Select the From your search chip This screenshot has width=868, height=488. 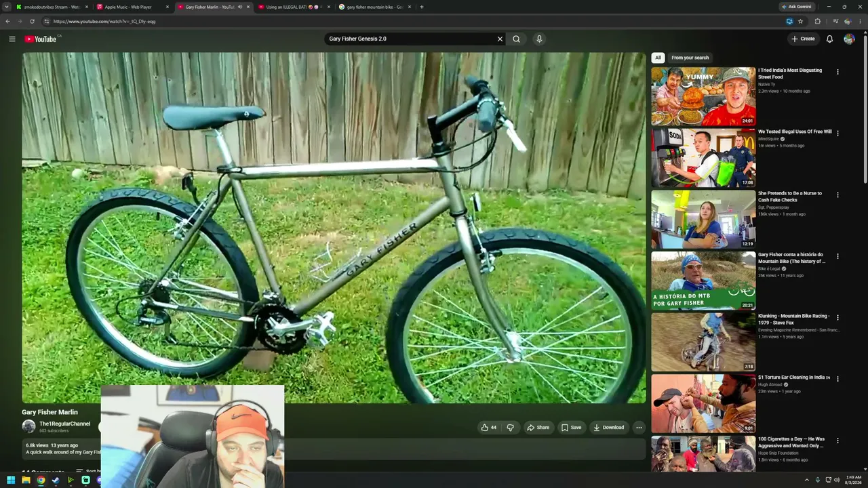click(x=690, y=58)
